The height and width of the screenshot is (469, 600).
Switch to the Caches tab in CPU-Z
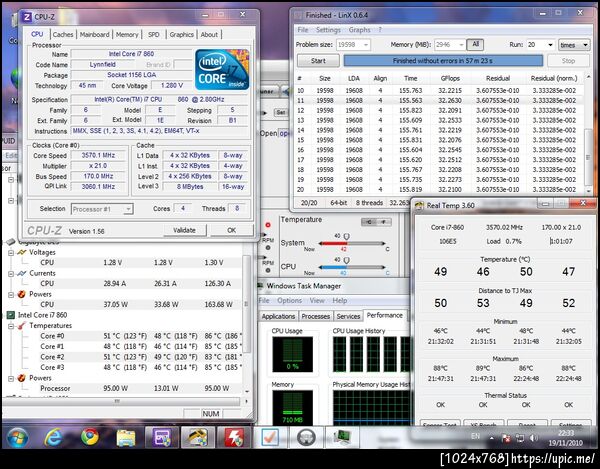click(63, 34)
